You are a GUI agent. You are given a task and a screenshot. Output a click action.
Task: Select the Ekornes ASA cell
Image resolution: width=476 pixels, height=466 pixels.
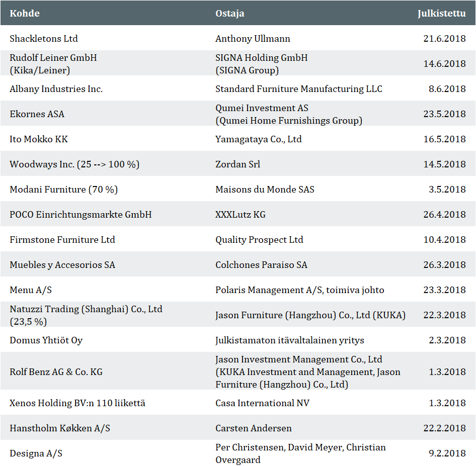(37, 114)
